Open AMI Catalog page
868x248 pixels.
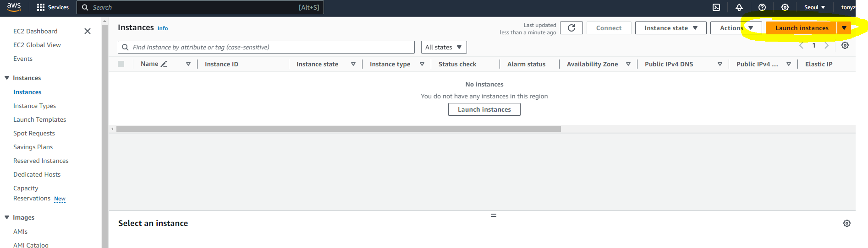(31, 245)
